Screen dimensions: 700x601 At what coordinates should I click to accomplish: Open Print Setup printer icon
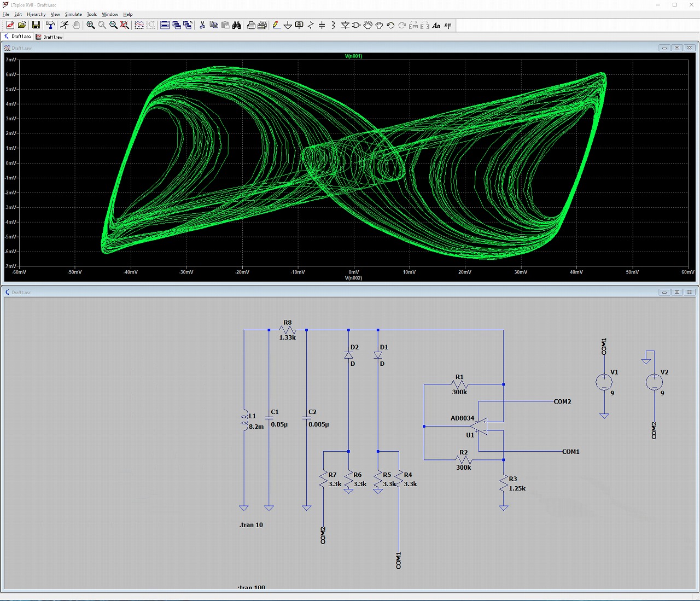(x=251, y=25)
